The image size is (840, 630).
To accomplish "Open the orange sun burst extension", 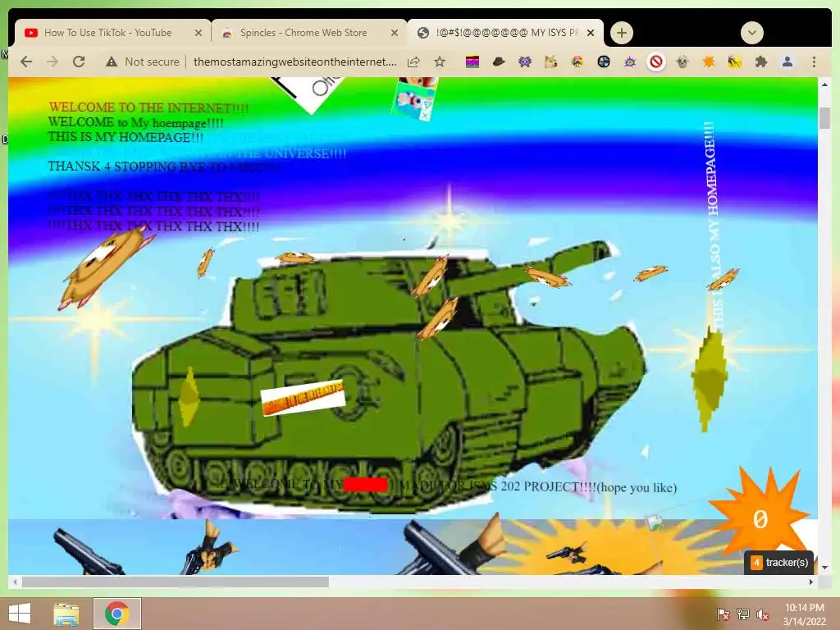I will click(x=709, y=62).
